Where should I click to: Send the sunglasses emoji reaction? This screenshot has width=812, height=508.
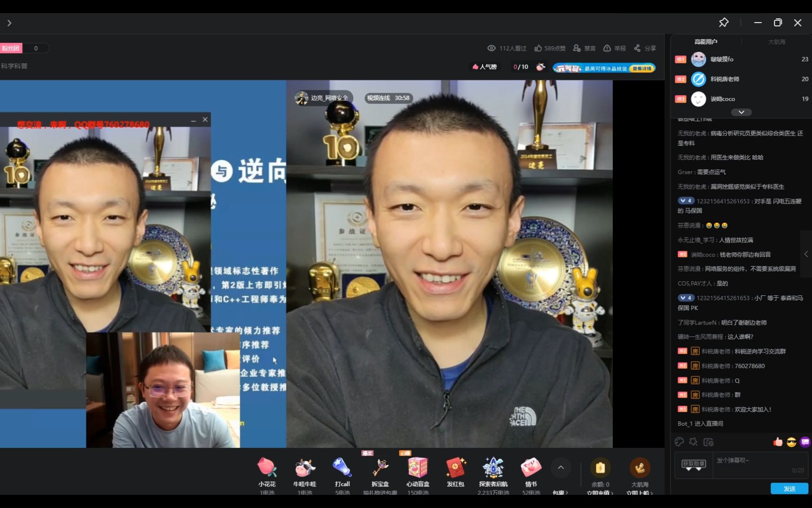(x=791, y=442)
